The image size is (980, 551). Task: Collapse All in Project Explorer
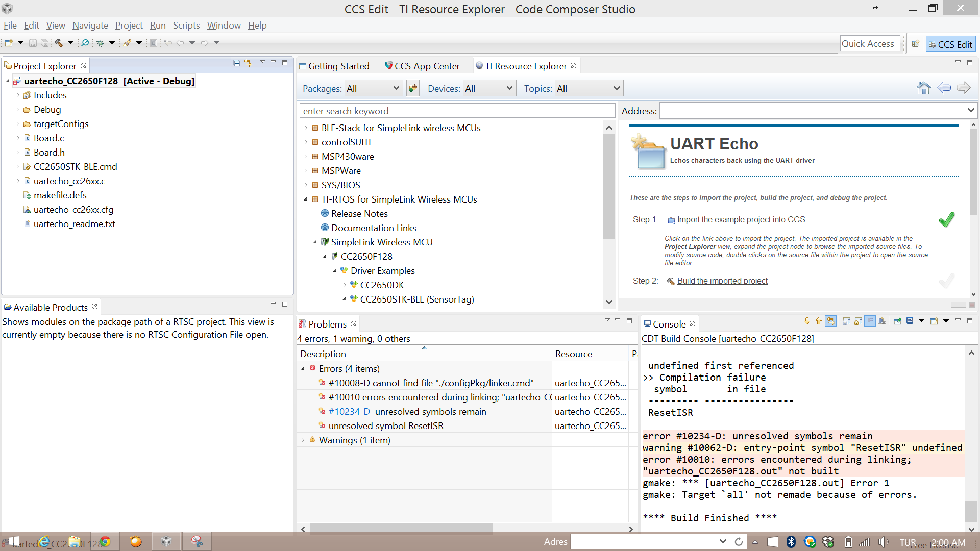pos(237,63)
